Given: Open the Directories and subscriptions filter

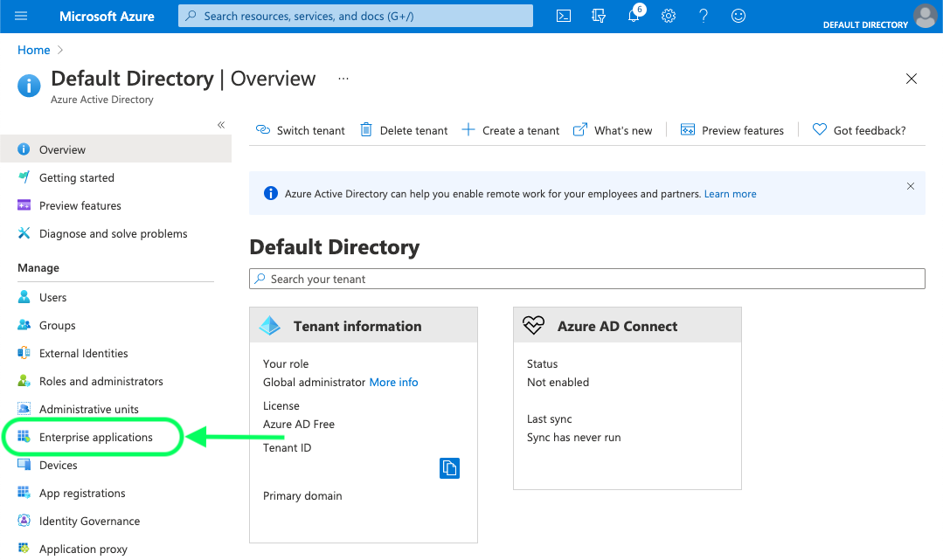Looking at the screenshot, I should (599, 17).
